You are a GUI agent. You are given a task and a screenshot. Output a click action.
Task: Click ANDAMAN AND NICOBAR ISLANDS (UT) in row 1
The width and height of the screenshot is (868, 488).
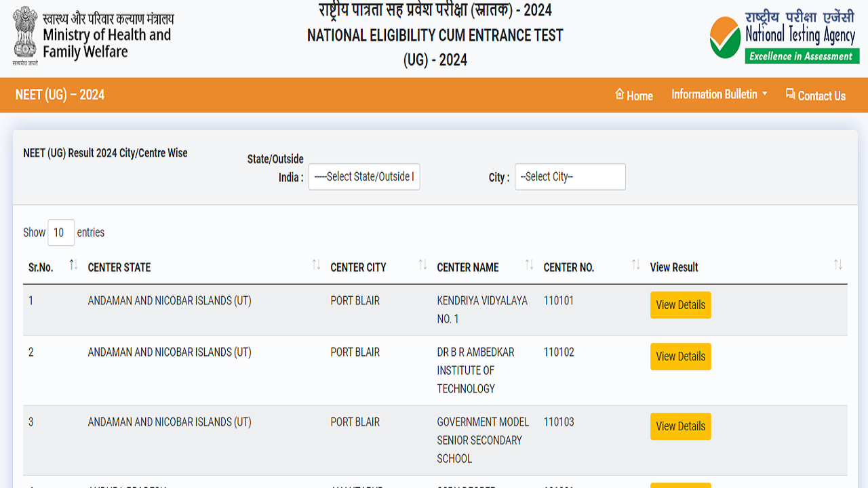(x=170, y=300)
